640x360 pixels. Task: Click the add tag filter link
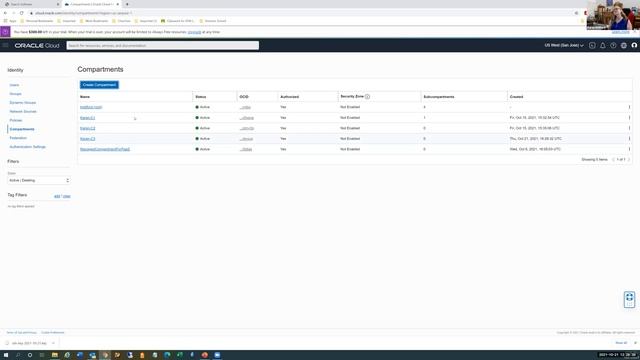tap(57, 196)
